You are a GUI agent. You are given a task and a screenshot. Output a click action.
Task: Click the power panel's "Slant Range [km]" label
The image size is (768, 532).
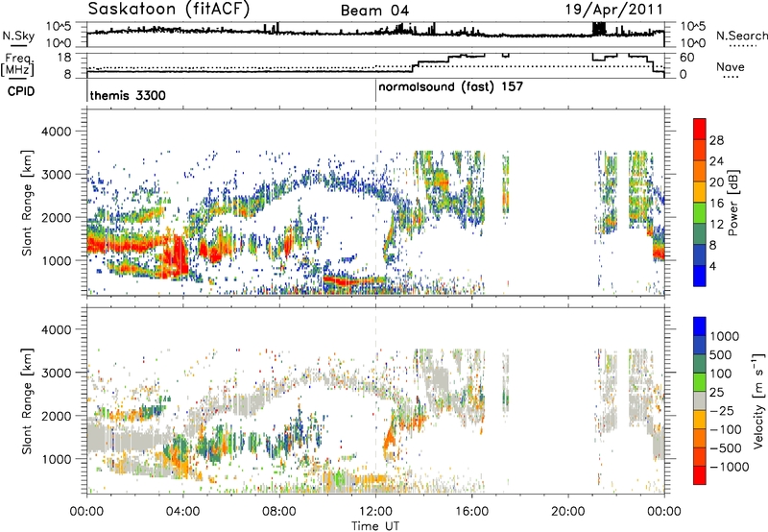click(27, 203)
